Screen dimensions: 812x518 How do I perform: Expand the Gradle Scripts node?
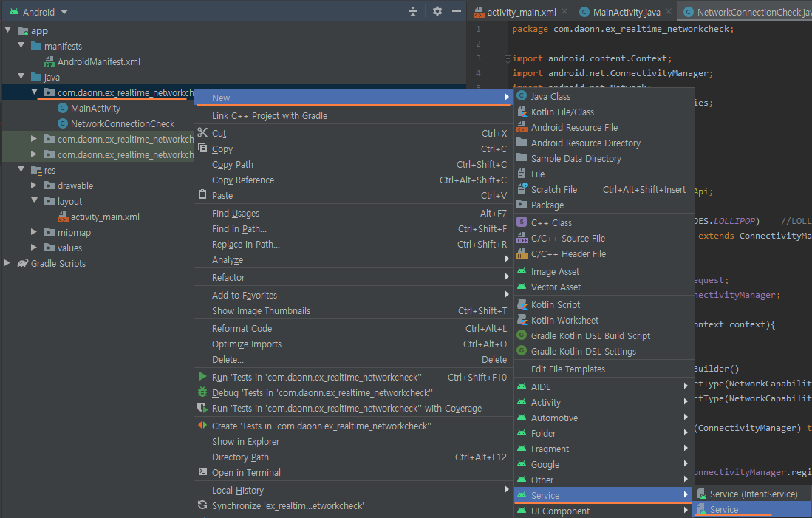[x=8, y=263]
